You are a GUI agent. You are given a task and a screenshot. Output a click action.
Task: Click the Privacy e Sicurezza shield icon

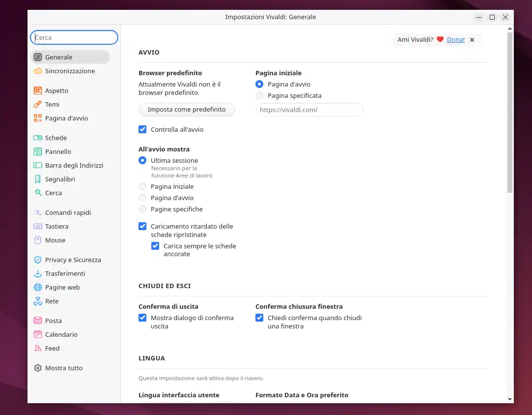click(38, 260)
